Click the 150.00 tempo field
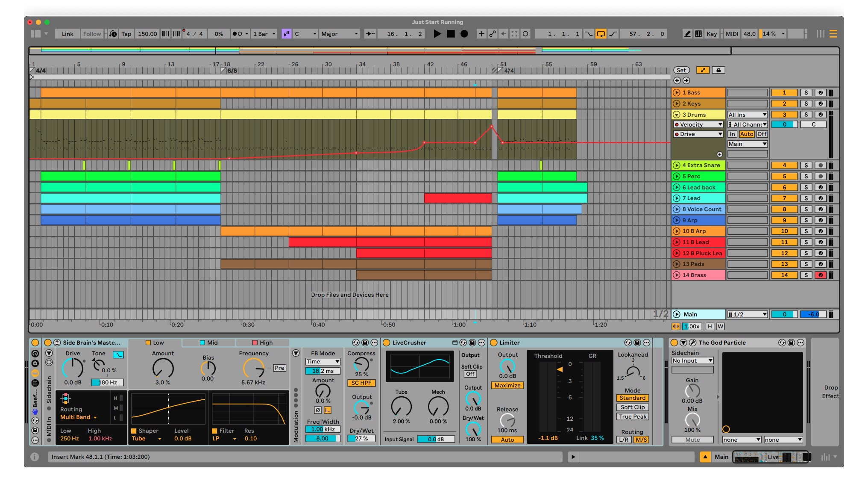 click(147, 34)
